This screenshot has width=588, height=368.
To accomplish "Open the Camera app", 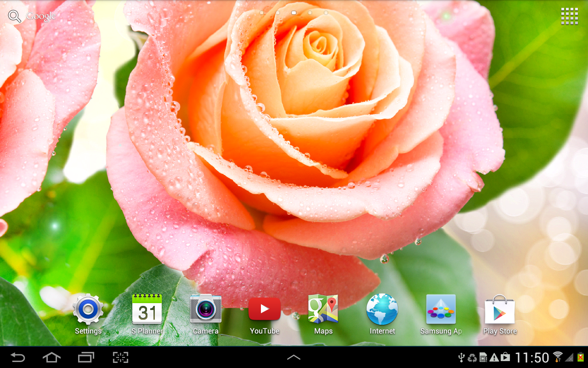I will (x=206, y=314).
